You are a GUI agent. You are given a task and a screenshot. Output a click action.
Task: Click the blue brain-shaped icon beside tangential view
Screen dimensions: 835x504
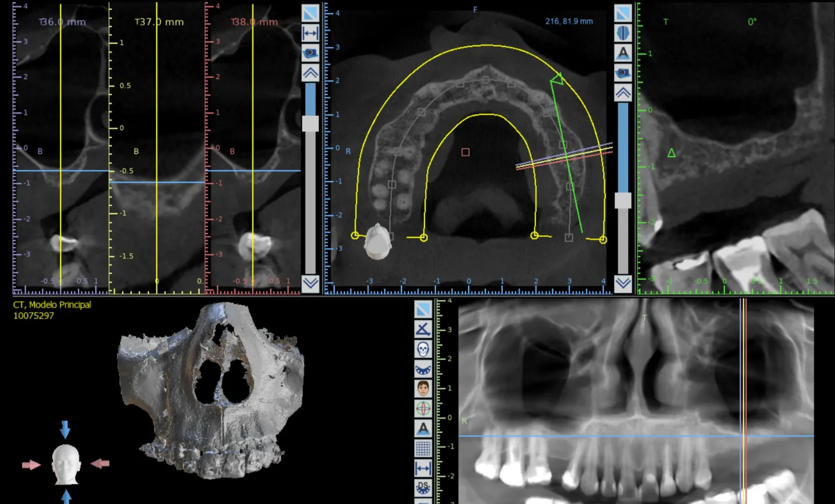[x=623, y=33]
